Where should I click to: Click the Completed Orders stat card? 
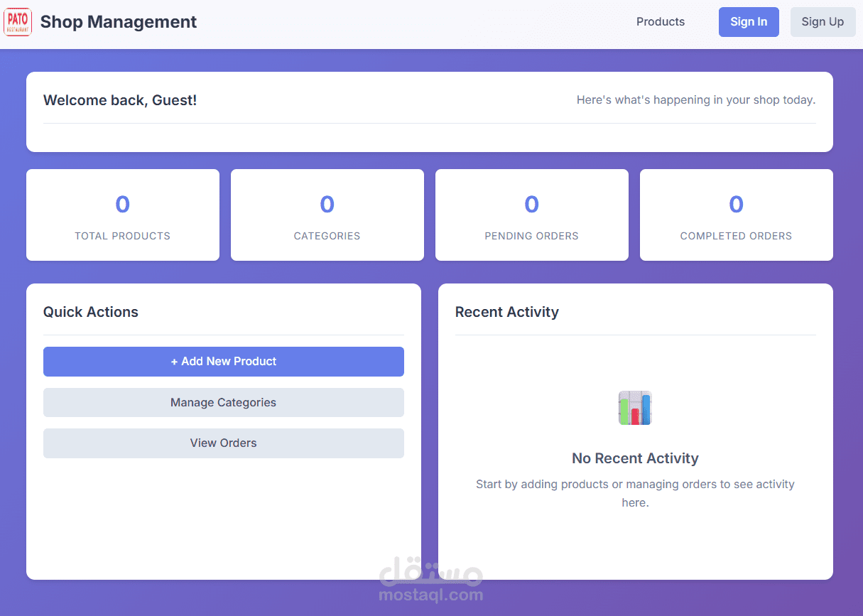736,215
